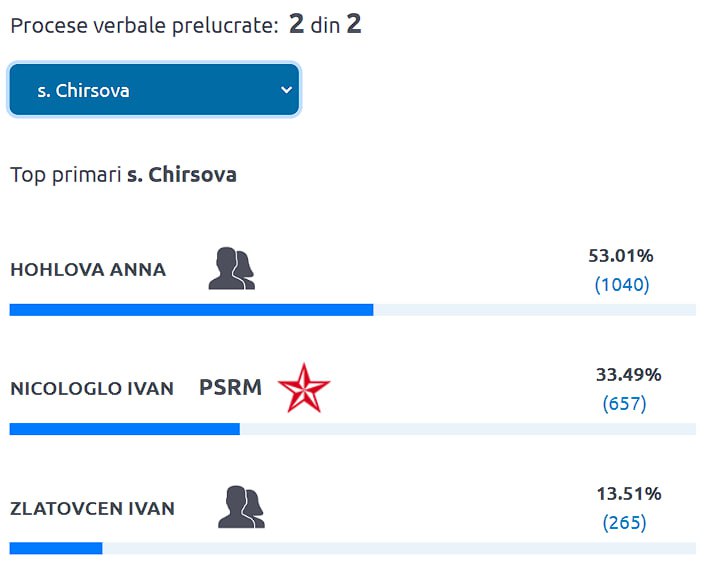Image resolution: width=704 pixels, height=581 pixels.
Task: Select the HOHLOVA ANNA candidate name
Action: point(88,270)
